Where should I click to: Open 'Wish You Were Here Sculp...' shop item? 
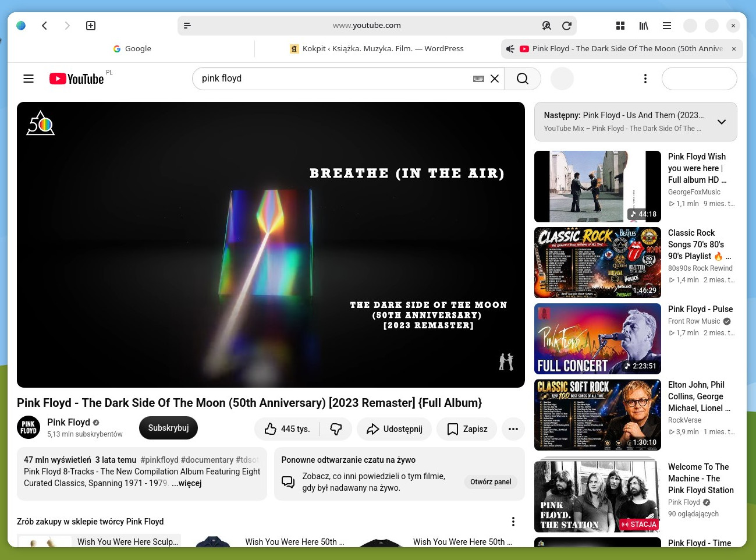[x=99, y=541]
